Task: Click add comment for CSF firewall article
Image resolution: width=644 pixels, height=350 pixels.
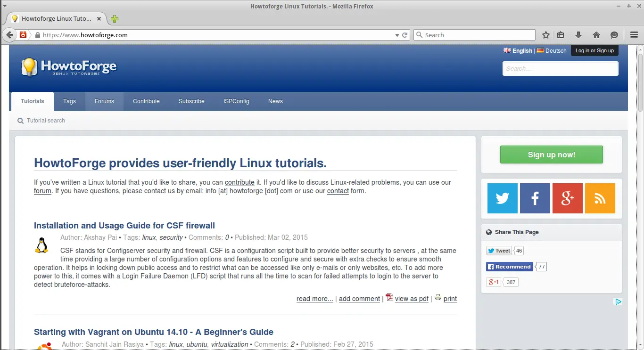Action: click(x=359, y=299)
